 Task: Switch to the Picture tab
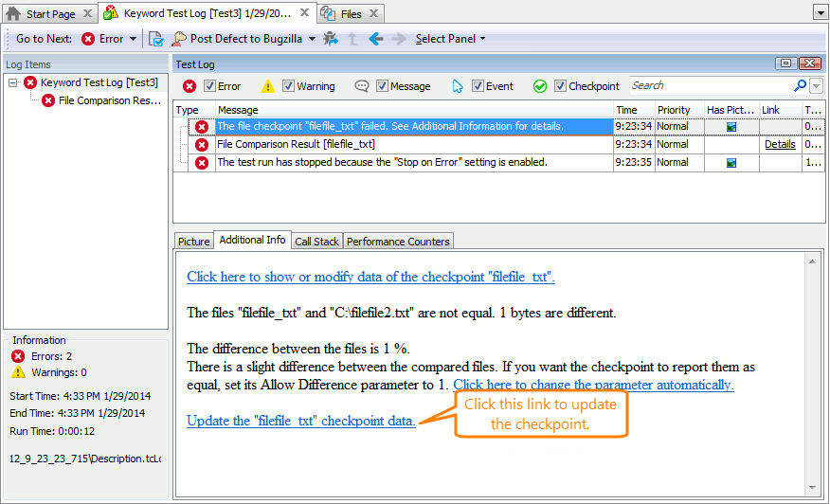pyautogui.click(x=193, y=242)
